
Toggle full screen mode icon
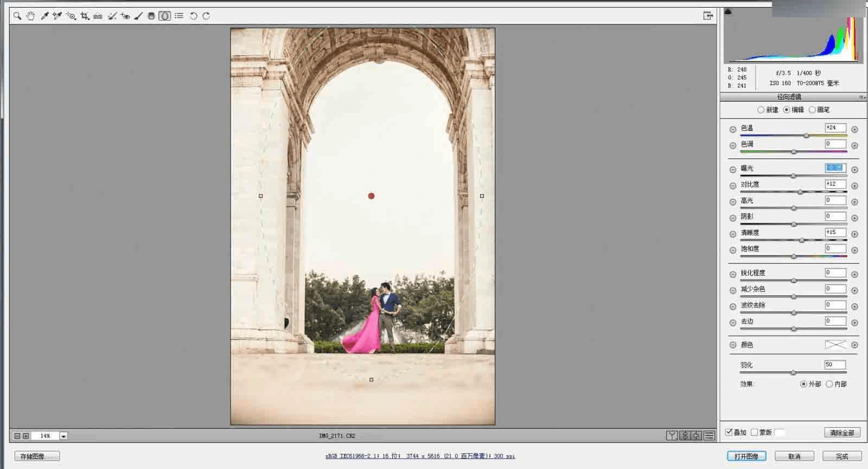pos(708,16)
